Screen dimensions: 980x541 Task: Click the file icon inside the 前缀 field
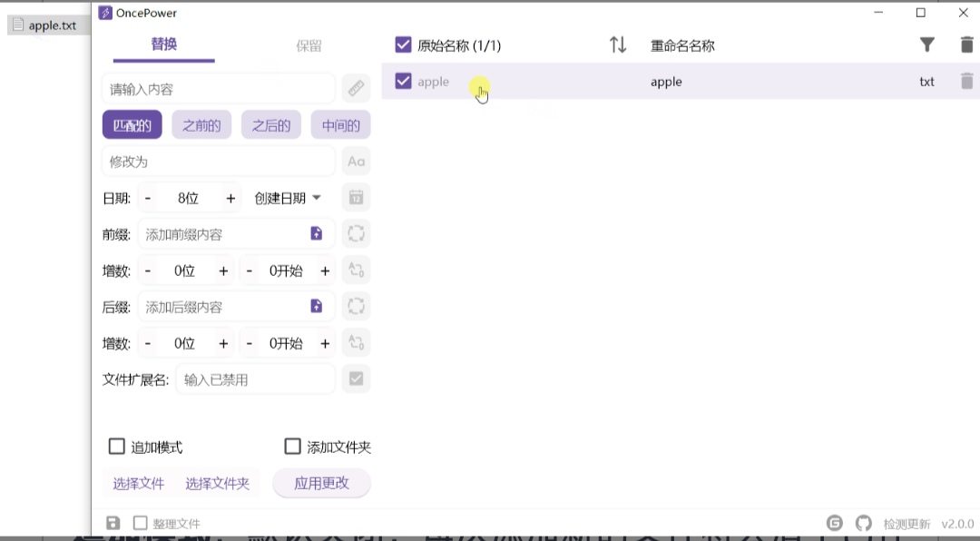[x=316, y=234]
